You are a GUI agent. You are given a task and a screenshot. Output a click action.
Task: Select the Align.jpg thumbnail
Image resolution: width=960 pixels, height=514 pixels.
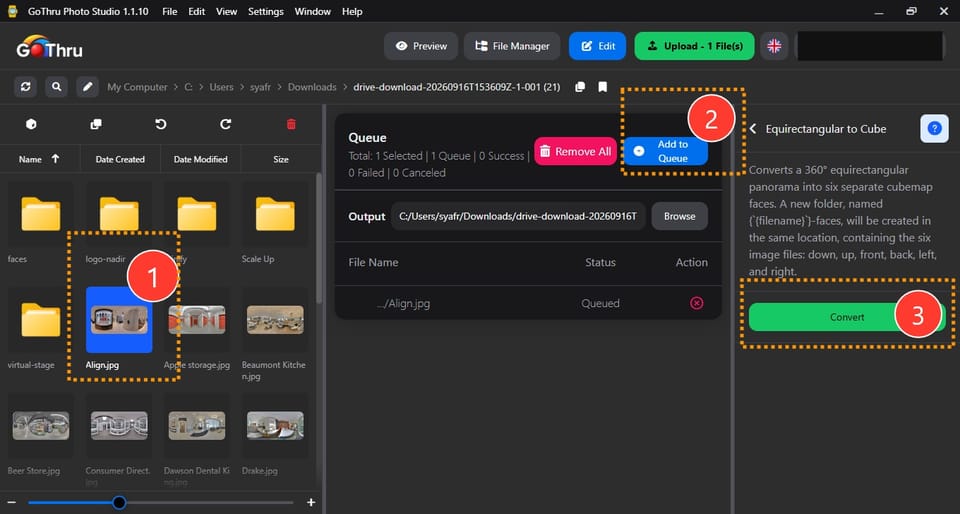pos(119,320)
